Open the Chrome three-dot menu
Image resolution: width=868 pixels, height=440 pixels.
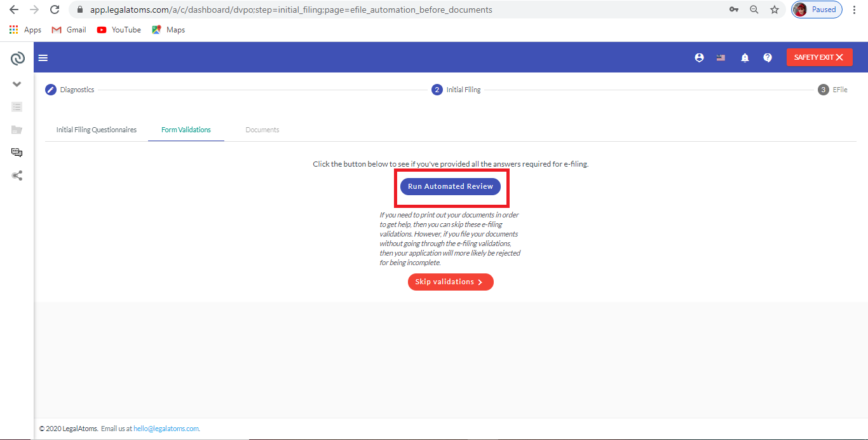click(855, 10)
